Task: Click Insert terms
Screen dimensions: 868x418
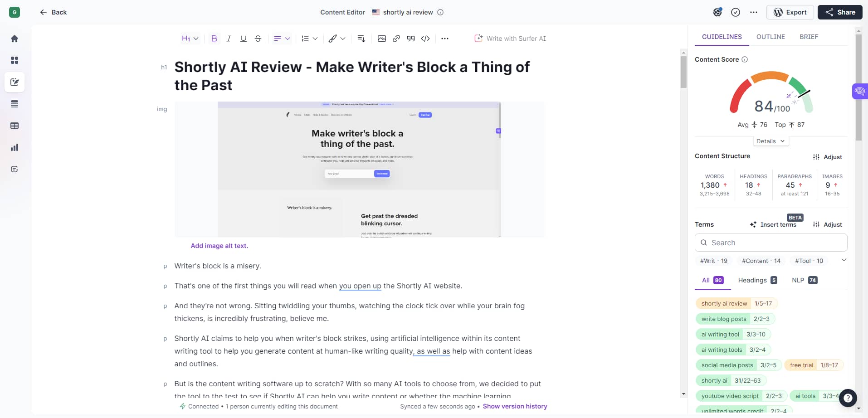Action: pos(773,224)
